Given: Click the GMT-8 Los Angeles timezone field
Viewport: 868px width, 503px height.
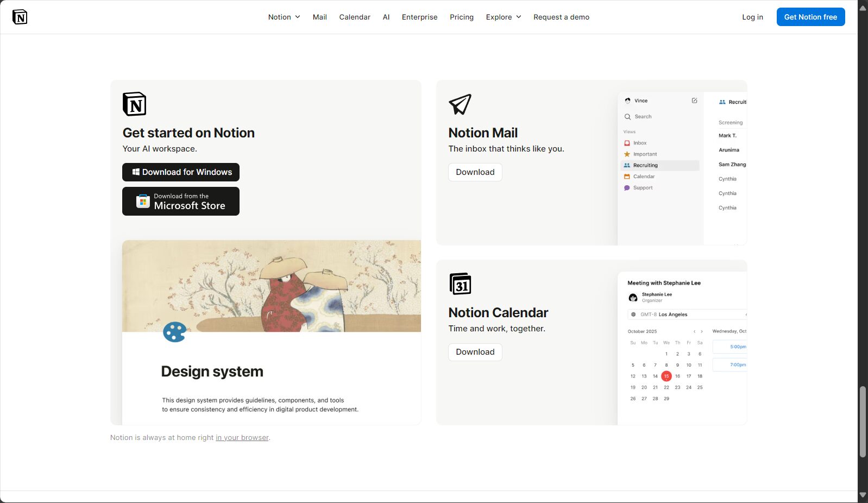Looking at the screenshot, I should [687, 315].
